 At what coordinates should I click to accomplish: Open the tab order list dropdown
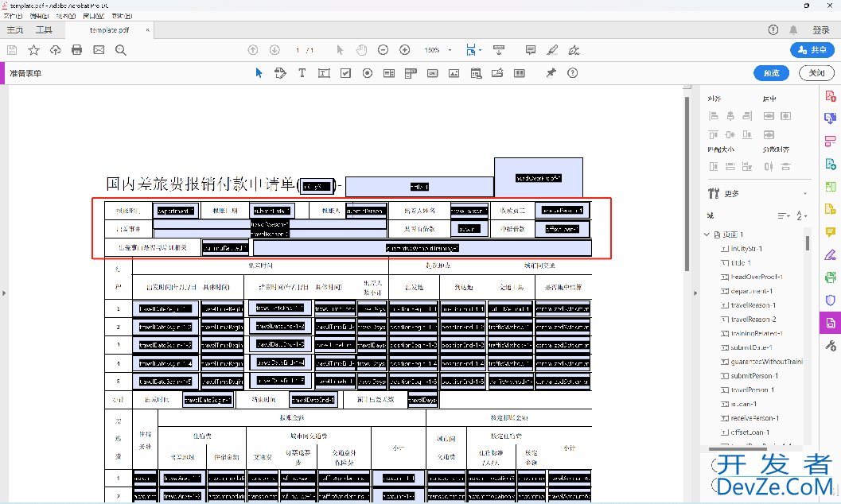784,215
